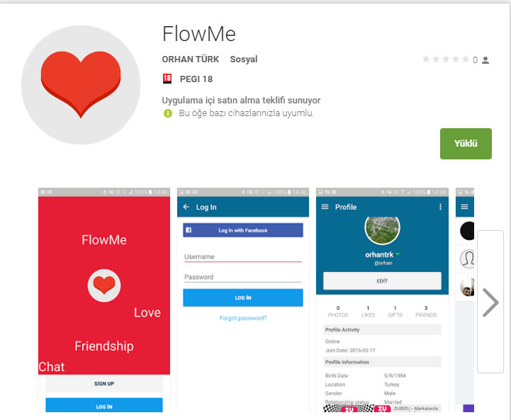Click the reviewer count person icon
Viewport: 511px width, 420px height.
(485, 60)
